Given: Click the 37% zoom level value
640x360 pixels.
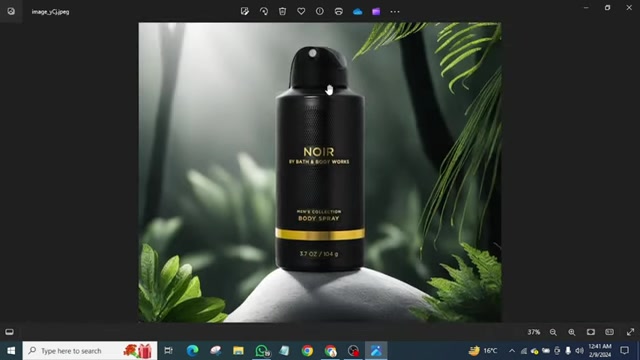Looking at the screenshot, I should click(533, 332).
